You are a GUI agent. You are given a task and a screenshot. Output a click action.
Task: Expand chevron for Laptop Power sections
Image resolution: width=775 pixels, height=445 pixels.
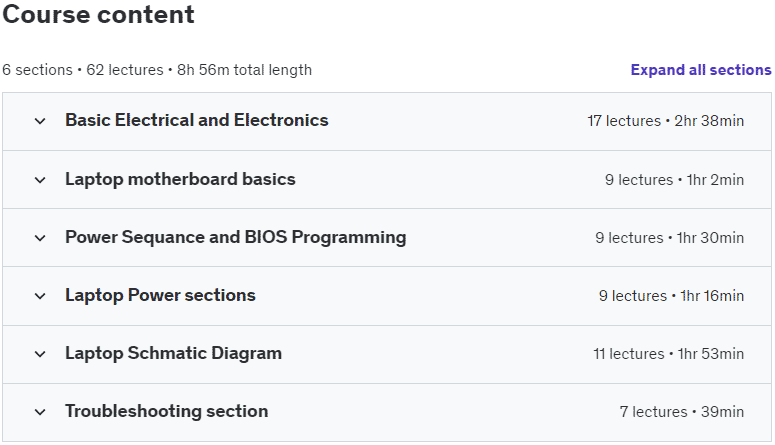[x=40, y=296]
